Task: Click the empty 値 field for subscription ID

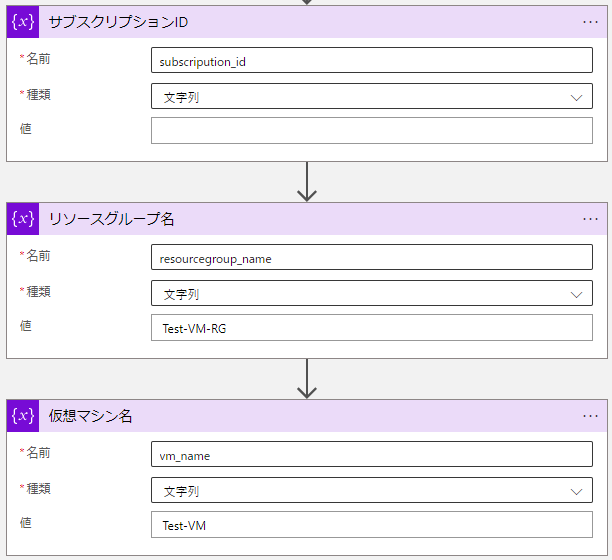Action: click(x=372, y=130)
